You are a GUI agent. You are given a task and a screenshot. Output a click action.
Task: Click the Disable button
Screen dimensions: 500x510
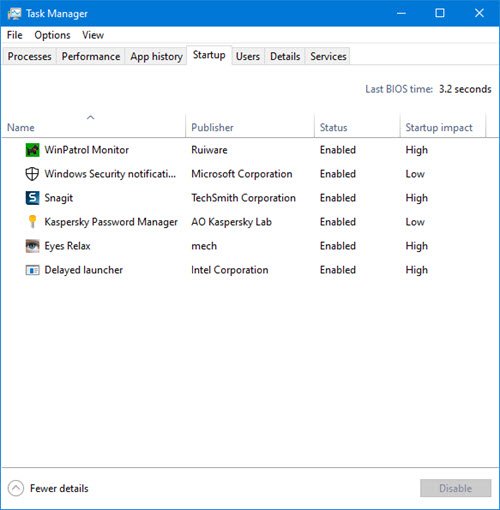coord(455,488)
